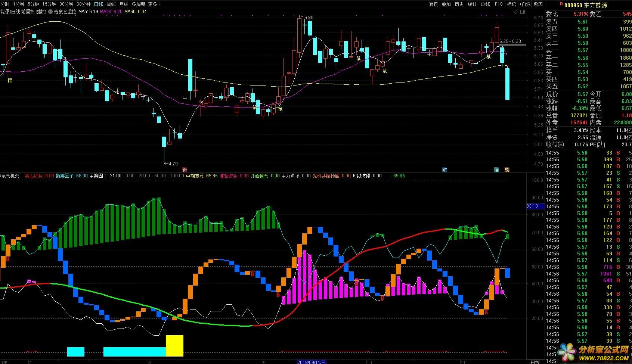Screen dimensions: 632x364
Task: Click the 涨 event marker
Action: [185, 169]
